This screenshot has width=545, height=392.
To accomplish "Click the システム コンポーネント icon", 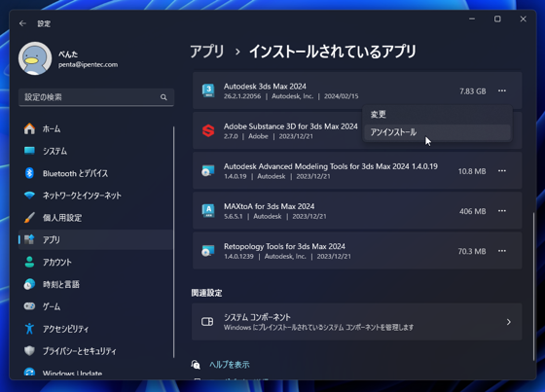I will click(x=207, y=322).
